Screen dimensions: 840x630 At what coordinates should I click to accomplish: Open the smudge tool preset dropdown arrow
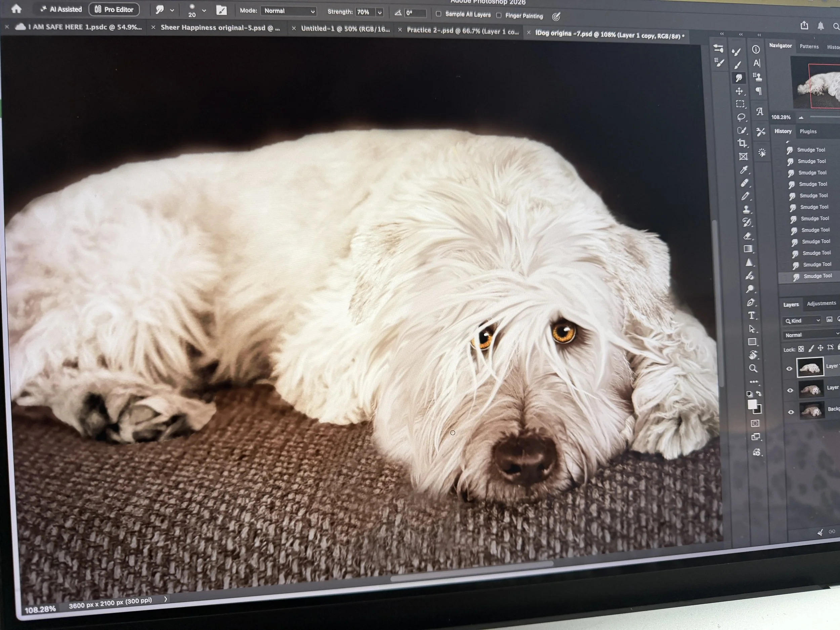pyautogui.click(x=172, y=10)
